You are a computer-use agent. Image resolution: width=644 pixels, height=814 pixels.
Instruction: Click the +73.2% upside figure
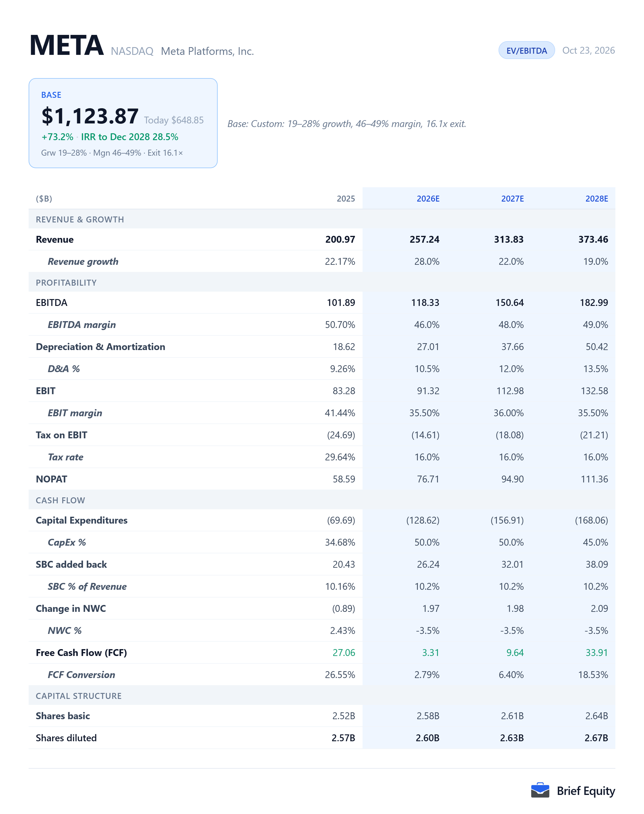(x=57, y=137)
